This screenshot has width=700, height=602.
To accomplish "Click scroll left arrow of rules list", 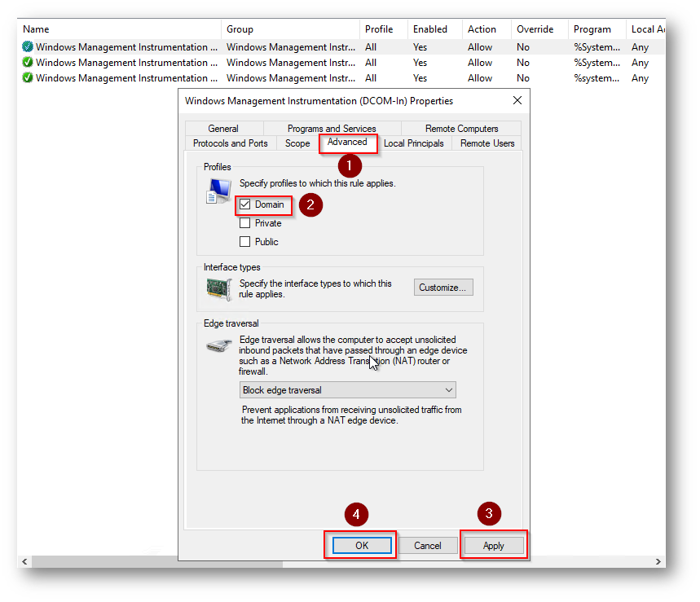I will pos(24,561).
